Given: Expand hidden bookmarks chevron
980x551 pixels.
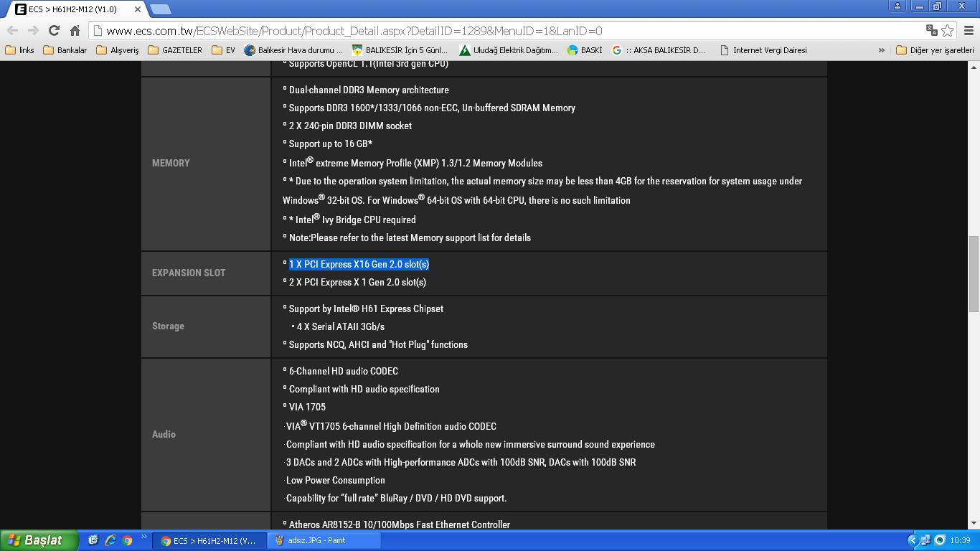Looking at the screenshot, I should tap(881, 50).
